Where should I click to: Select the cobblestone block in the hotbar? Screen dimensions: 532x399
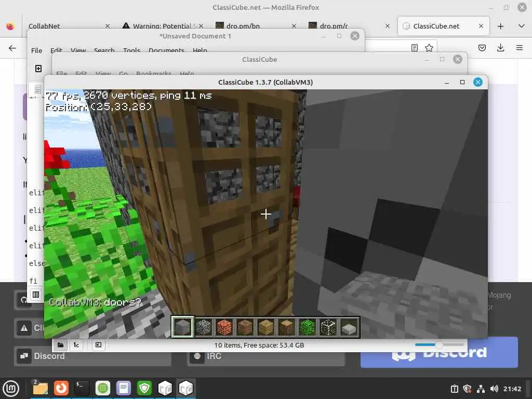coord(204,327)
